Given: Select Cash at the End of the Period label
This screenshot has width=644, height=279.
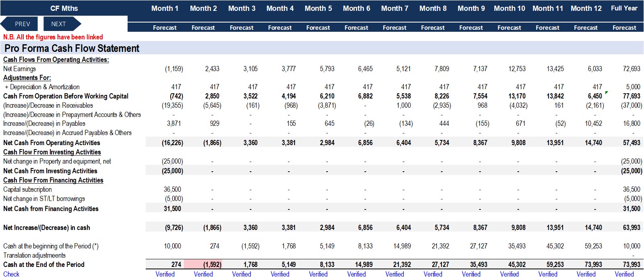Looking at the screenshot, I should 44,265.
